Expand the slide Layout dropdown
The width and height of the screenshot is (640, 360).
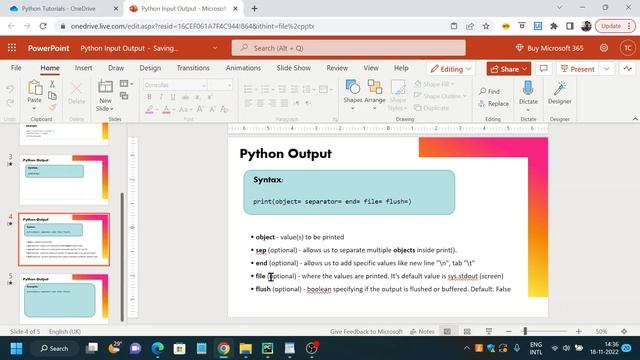(127, 84)
